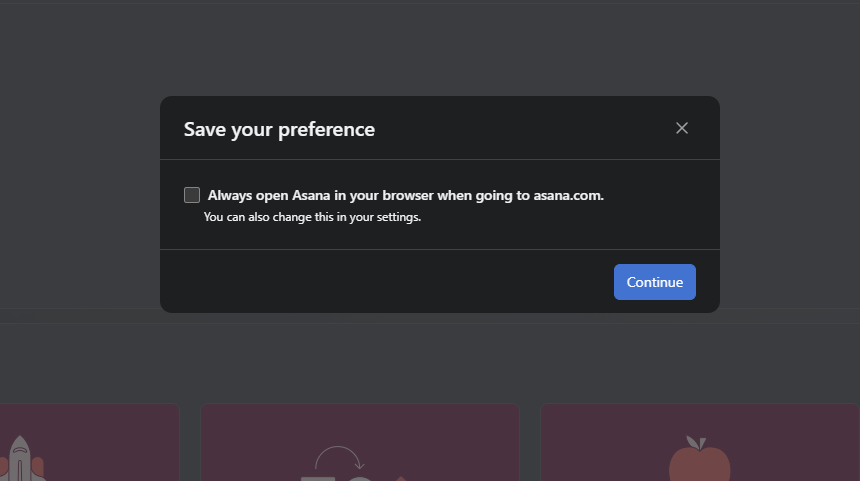Click the word 'settings' in helper text
The width and height of the screenshot is (860, 481).
click(x=397, y=217)
